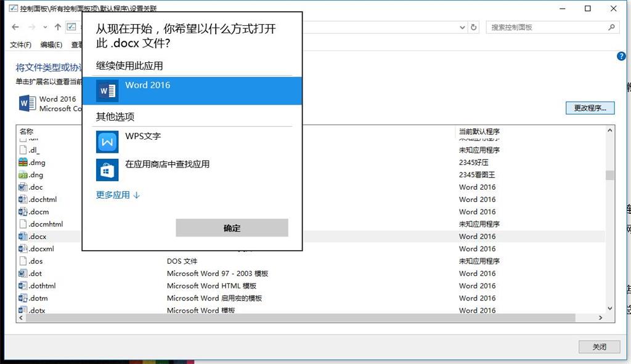Click Word 2016 in the .docx row
The image size is (631, 364).
tap(478, 237)
